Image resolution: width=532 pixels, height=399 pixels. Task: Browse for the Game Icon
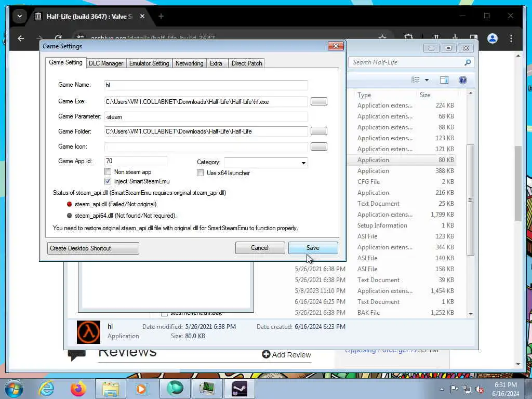(319, 146)
